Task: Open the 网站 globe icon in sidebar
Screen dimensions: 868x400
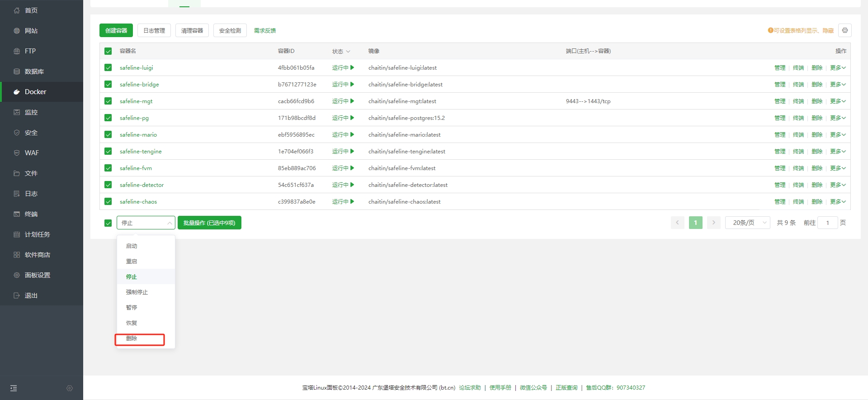Action: pyautogui.click(x=17, y=31)
